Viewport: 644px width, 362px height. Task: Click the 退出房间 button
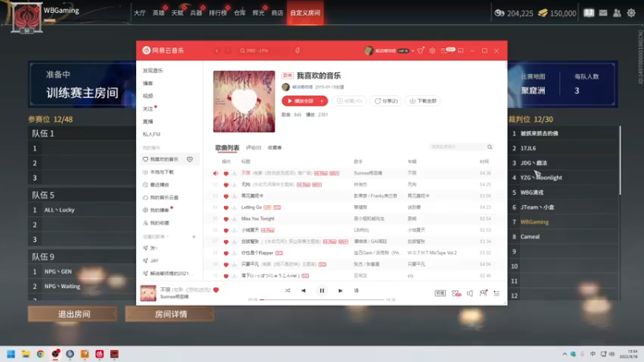(73, 314)
